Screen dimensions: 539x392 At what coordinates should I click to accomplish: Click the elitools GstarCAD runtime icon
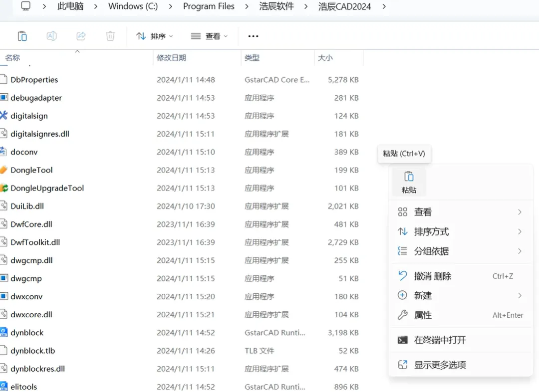pos(3,387)
